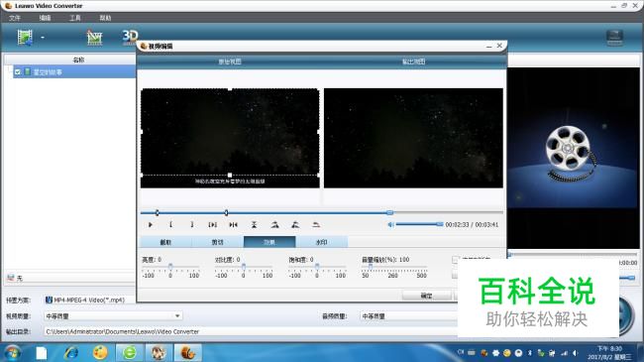
Task: Set the trim start bracket marker
Action: click(170, 224)
